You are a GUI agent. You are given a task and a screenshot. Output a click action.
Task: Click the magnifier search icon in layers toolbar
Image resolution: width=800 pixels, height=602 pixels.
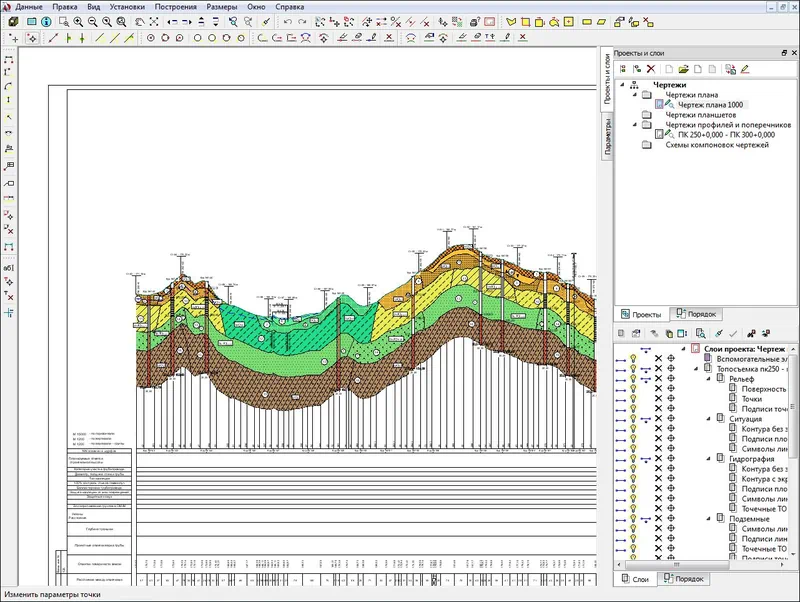click(701, 332)
